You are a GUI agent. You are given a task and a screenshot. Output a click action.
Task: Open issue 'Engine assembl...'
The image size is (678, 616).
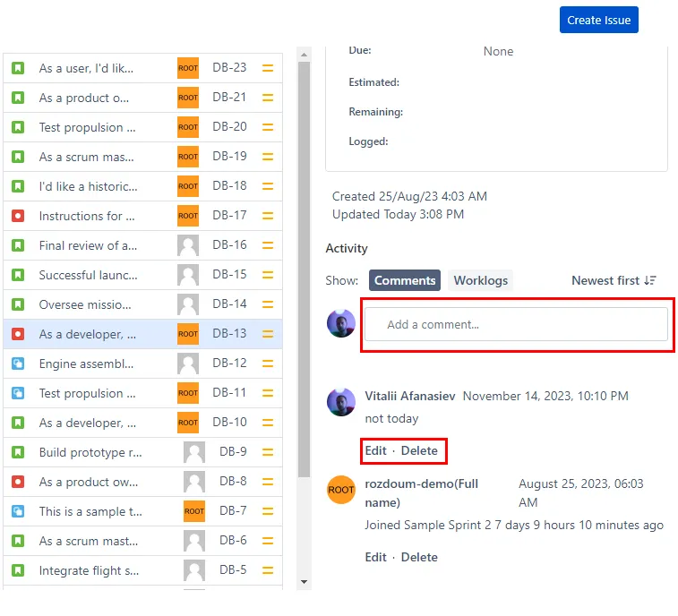point(87,364)
